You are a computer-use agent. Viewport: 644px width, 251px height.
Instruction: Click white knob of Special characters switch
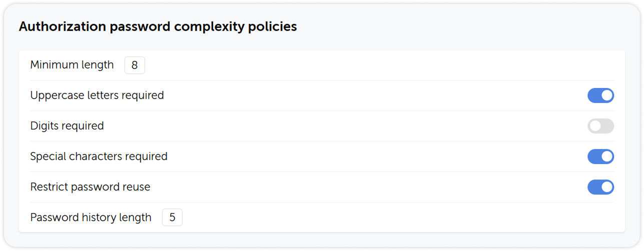pos(607,156)
